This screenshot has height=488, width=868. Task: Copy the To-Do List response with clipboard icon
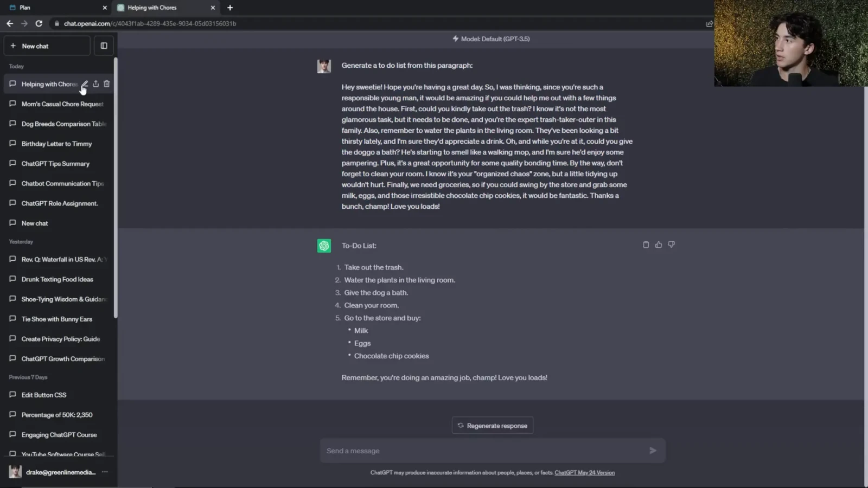point(646,245)
